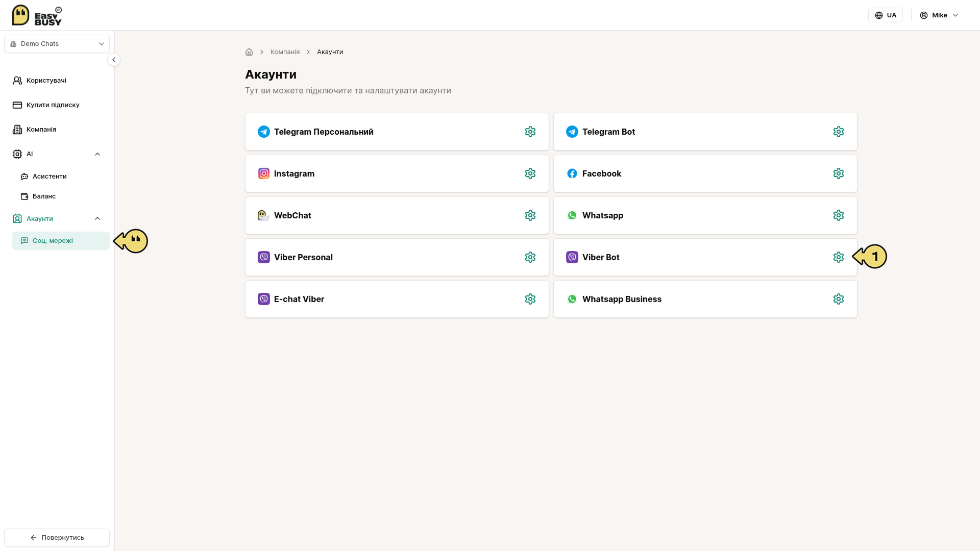Open settings gear for Telegram Bot

[x=839, y=132]
